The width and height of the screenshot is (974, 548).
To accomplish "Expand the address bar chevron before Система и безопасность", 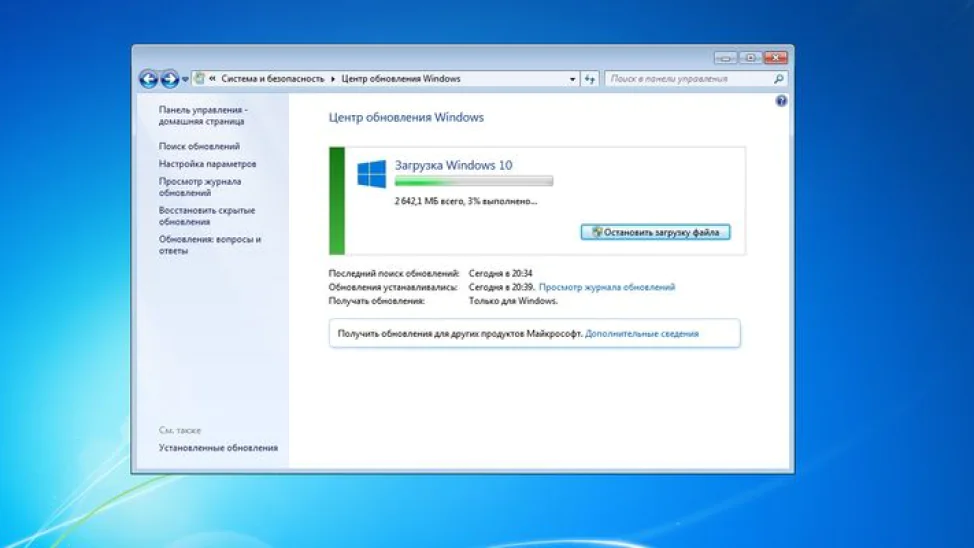I will tap(212, 79).
